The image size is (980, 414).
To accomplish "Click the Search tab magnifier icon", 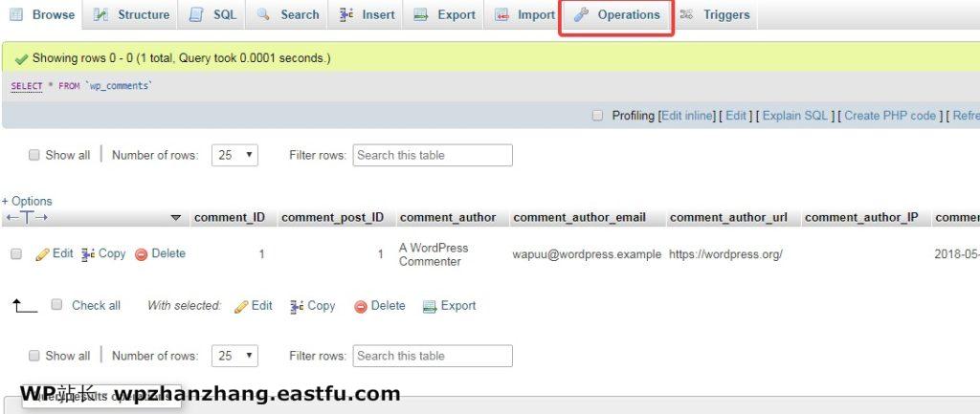I will point(263,14).
